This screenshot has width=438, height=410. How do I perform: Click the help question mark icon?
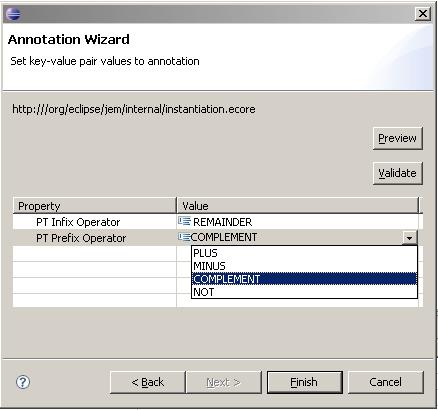[x=23, y=382]
